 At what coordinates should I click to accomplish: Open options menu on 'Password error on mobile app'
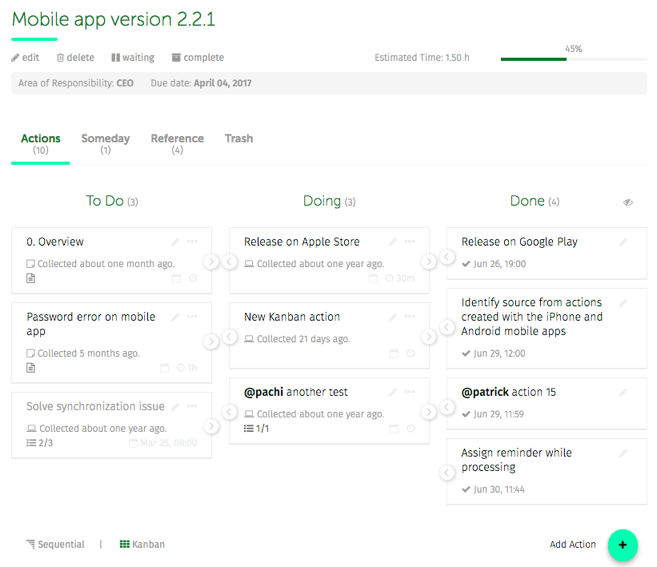[x=192, y=316]
